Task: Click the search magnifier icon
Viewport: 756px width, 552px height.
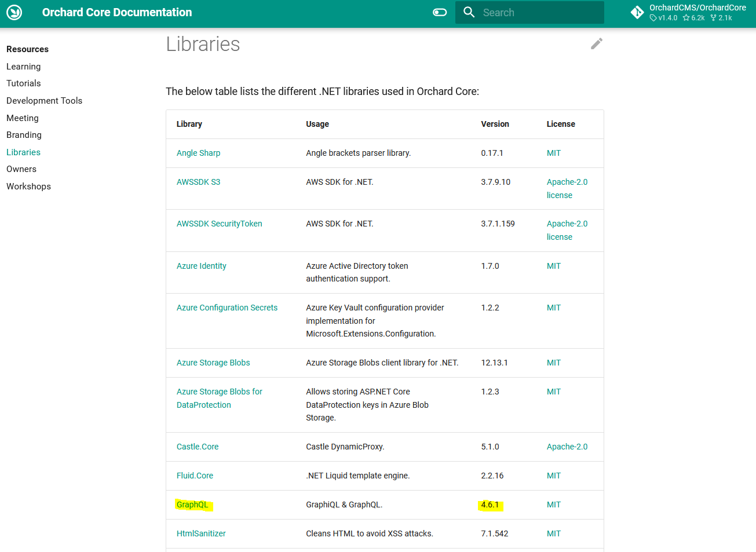Action: (x=469, y=12)
